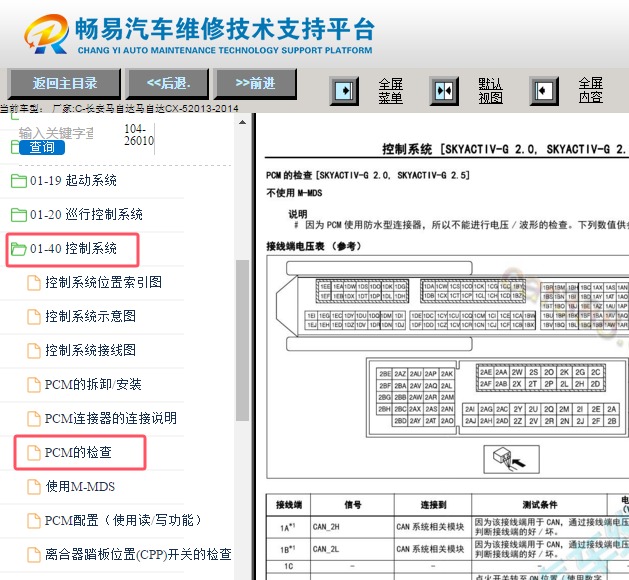Open 离合器踏板位置(CPP)开关的检查 document
This screenshot has height=580, width=629.
[138, 554]
